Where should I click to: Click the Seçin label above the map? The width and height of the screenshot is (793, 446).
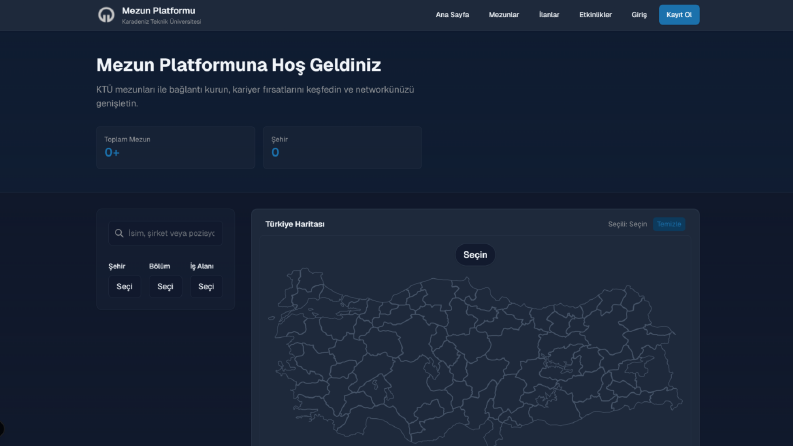pyautogui.click(x=475, y=255)
